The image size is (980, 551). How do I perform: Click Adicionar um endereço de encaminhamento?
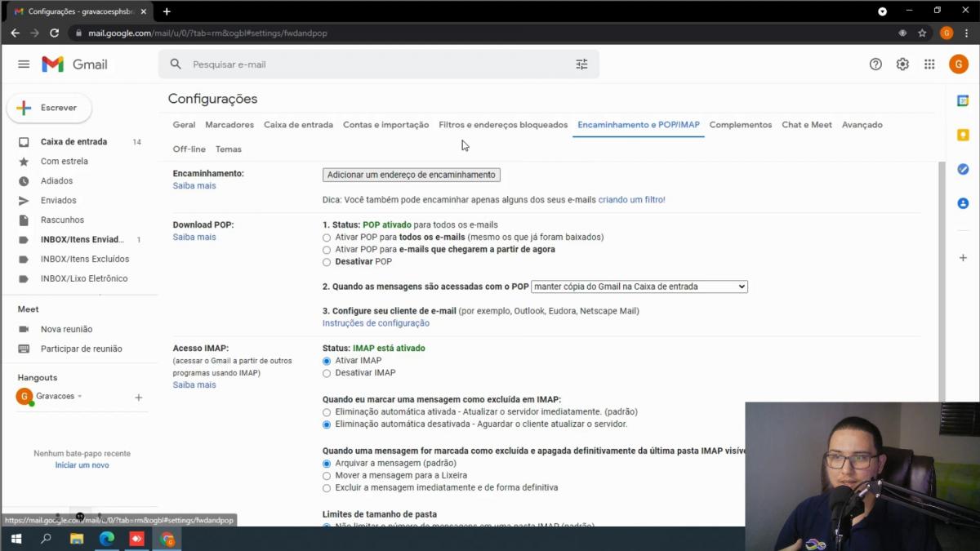coord(412,175)
